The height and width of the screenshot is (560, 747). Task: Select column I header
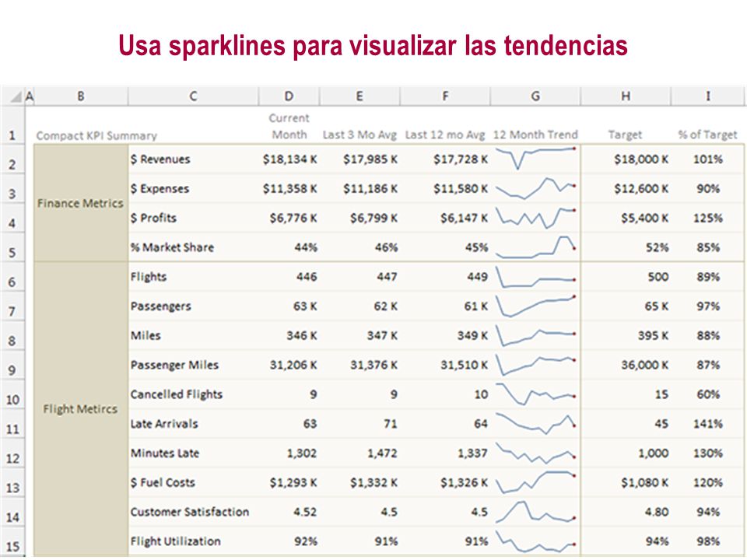pos(708,96)
